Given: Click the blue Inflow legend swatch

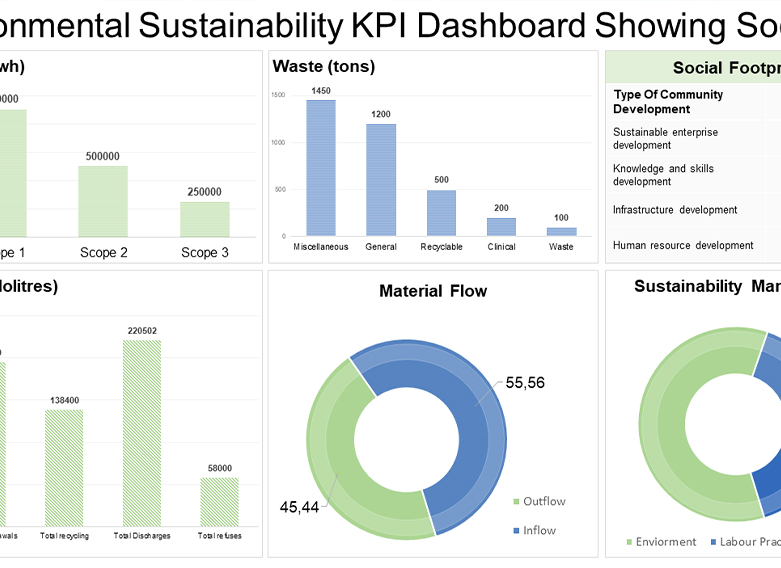Looking at the screenshot, I should point(516,530).
